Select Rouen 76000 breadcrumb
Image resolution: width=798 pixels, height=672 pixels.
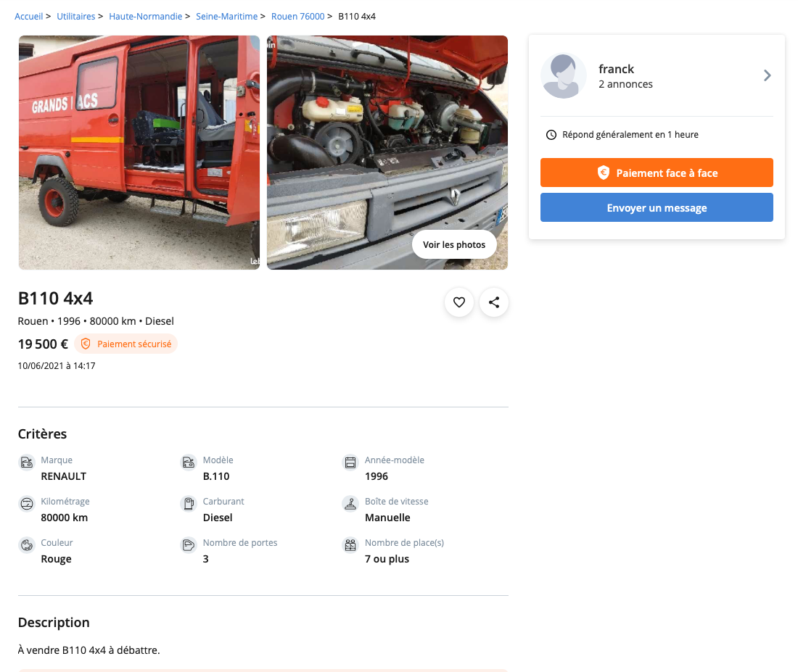[298, 16]
